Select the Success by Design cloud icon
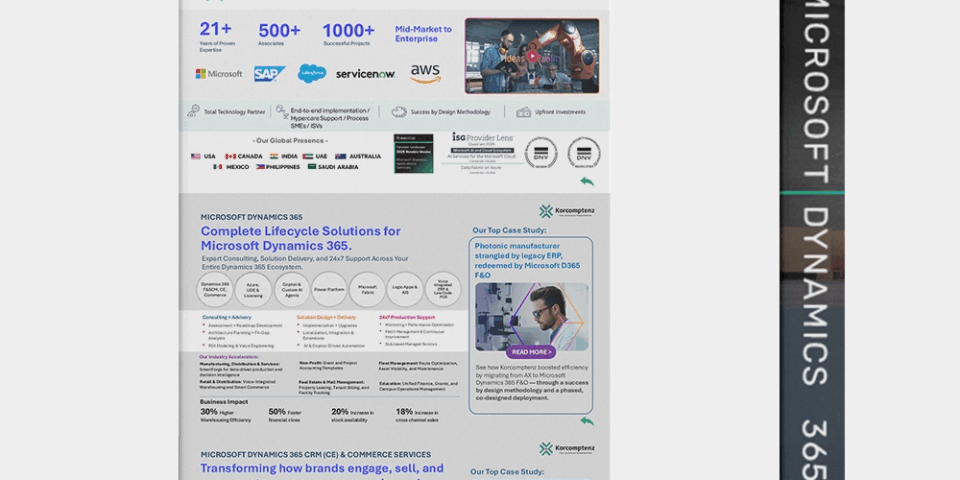960x480 pixels. pyautogui.click(x=399, y=112)
